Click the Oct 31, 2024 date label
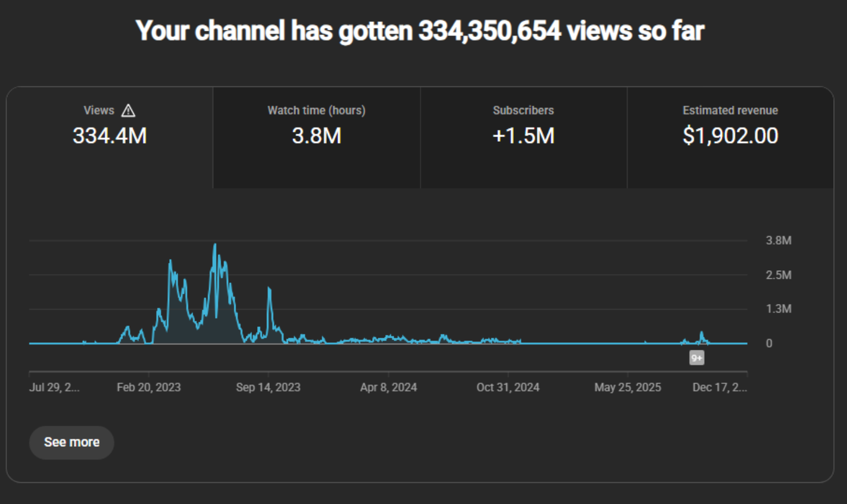Image resolution: width=847 pixels, height=504 pixels. 508,387
